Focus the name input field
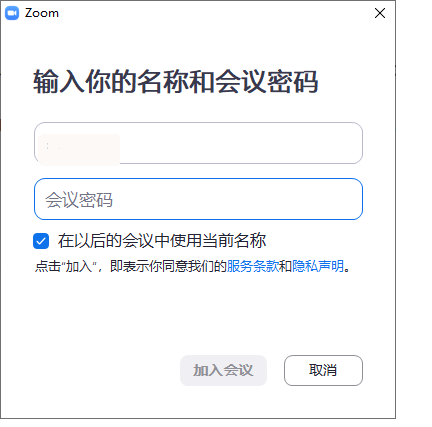 point(198,143)
